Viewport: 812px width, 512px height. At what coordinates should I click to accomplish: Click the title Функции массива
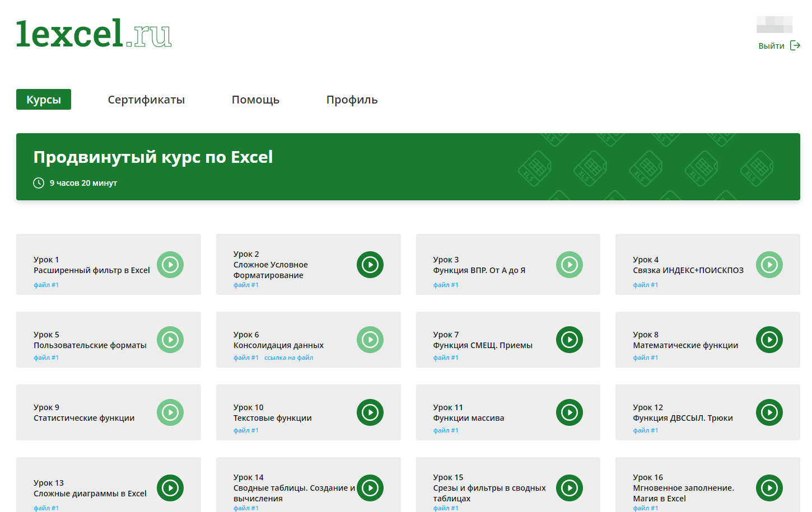click(x=468, y=418)
